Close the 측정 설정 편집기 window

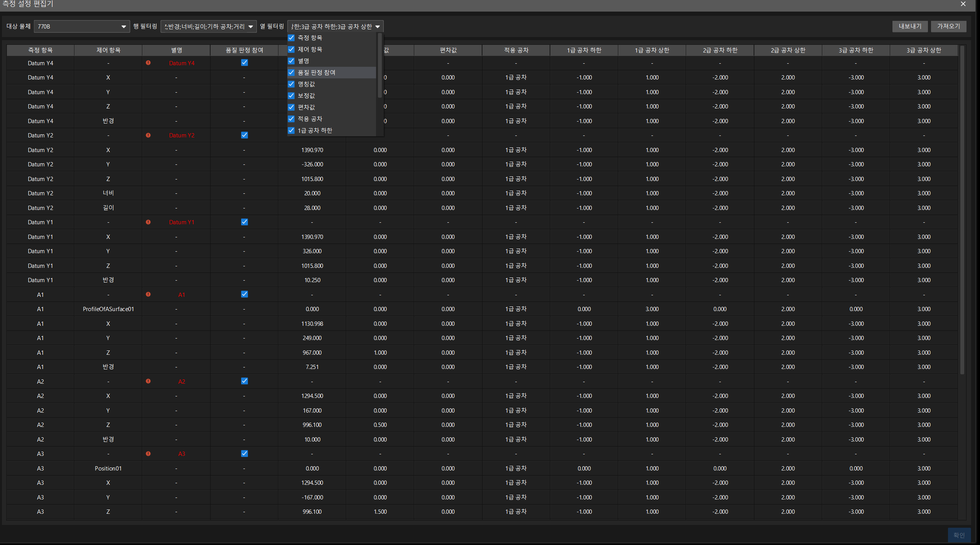(963, 4)
